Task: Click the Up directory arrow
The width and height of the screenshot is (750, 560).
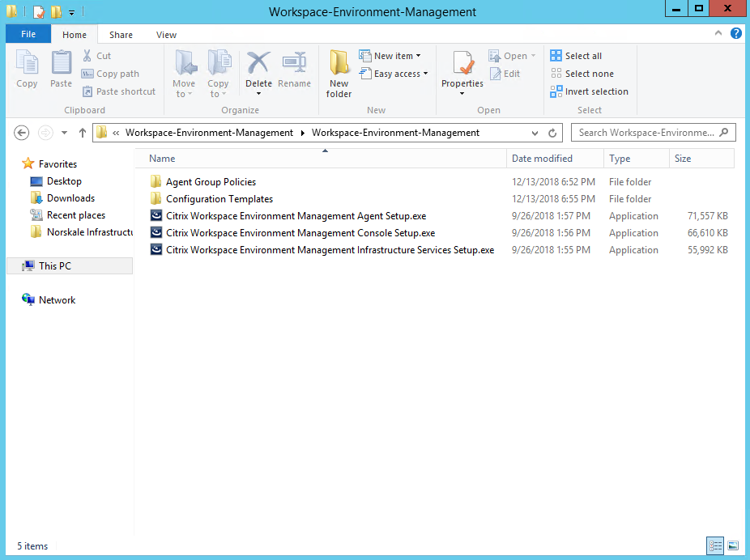Action: [x=82, y=133]
